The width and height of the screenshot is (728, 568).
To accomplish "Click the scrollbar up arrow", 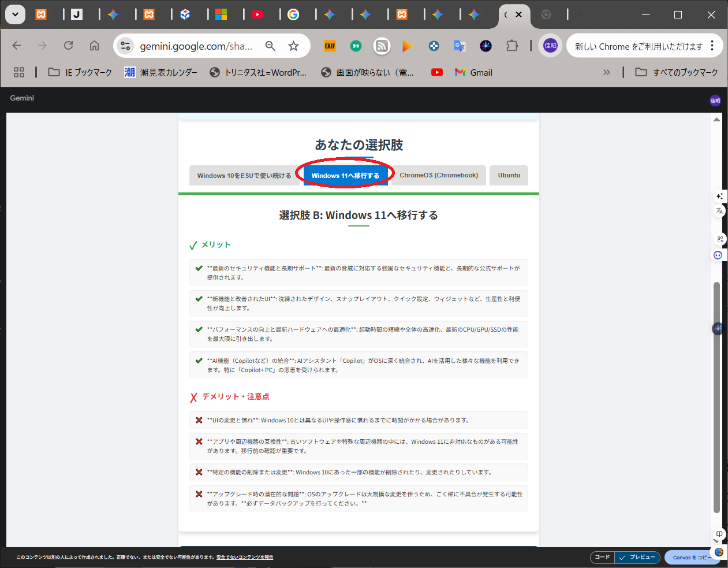I will click(x=716, y=120).
